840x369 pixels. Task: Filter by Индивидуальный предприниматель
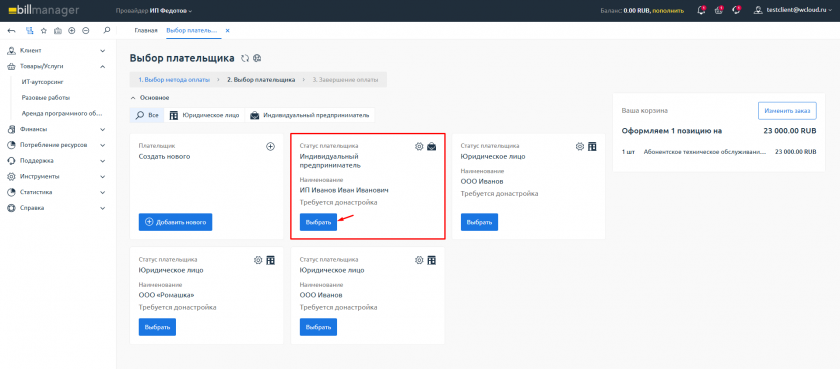pos(310,115)
